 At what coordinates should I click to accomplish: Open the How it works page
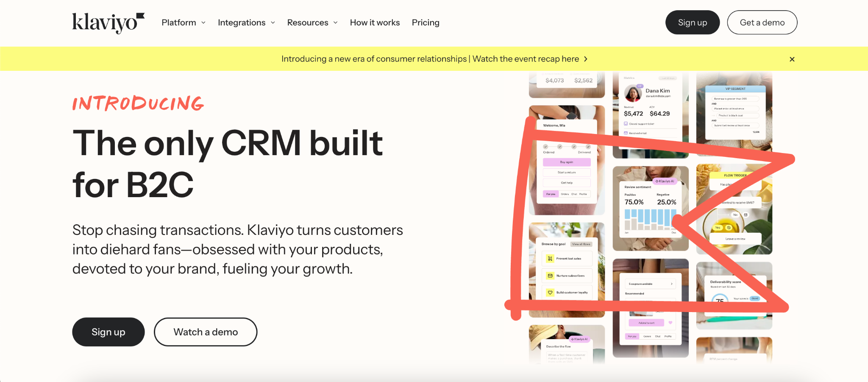375,22
